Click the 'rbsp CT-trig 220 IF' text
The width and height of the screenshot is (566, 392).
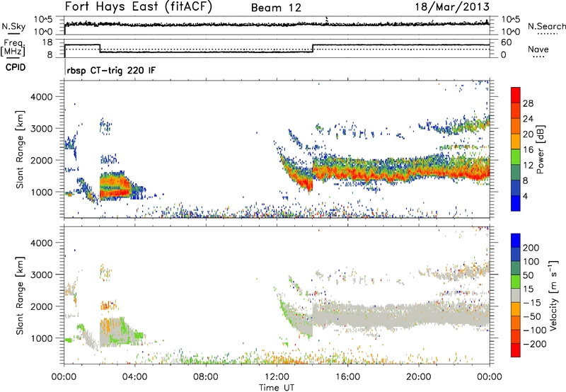[111, 70]
